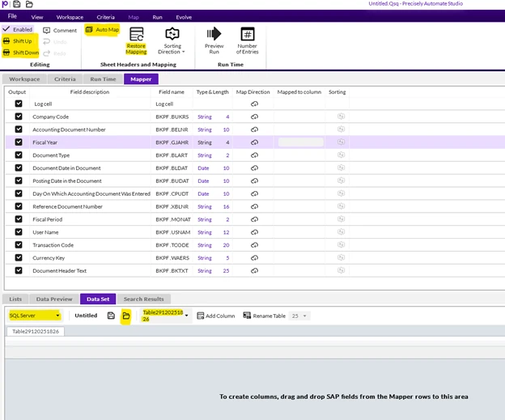Click the Shift Down button

pos(20,53)
